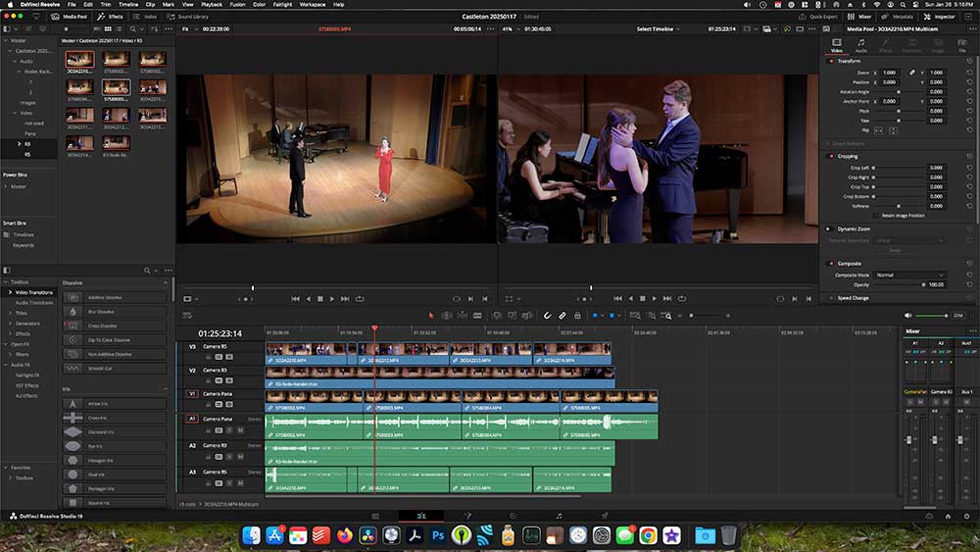
Task: Click the timeline Full Extent Zoom icon
Action: coord(635,316)
